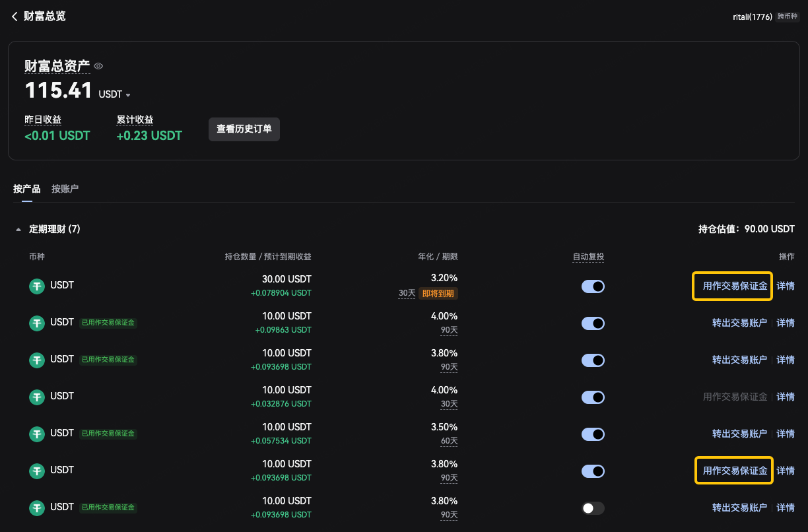Click the 累计收益 value +0.23 USDT
Viewport: 808px width, 532px height.
click(149, 135)
